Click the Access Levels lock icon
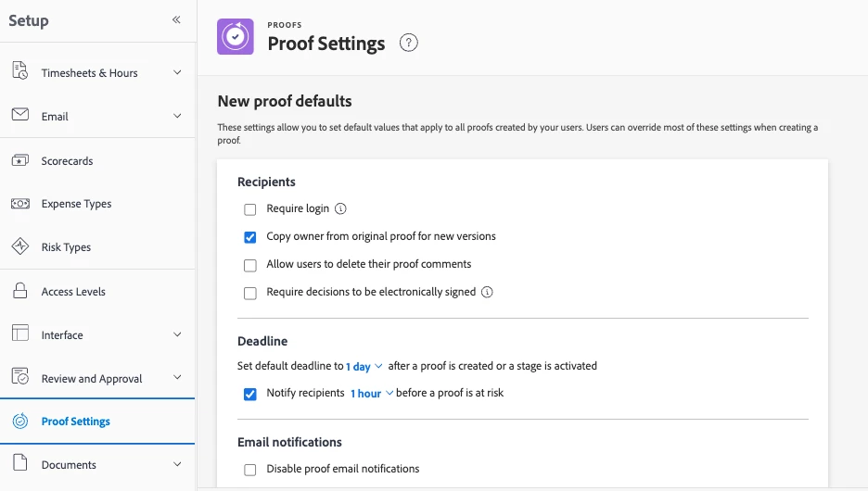 (20, 292)
